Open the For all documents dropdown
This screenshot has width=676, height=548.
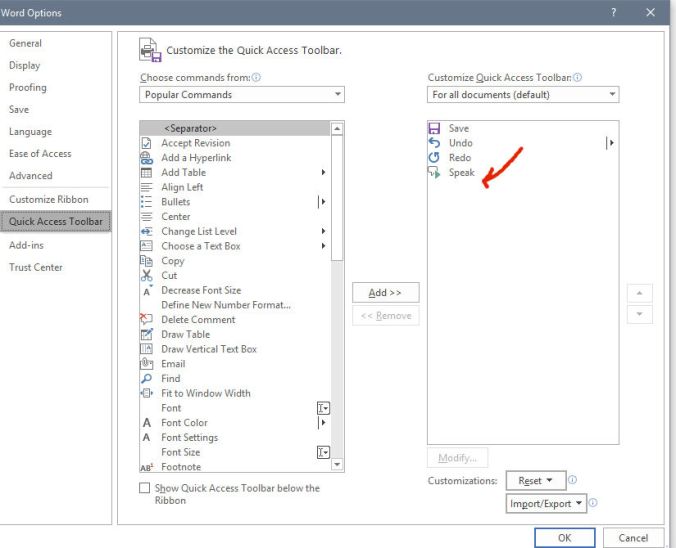tap(523, 95)
